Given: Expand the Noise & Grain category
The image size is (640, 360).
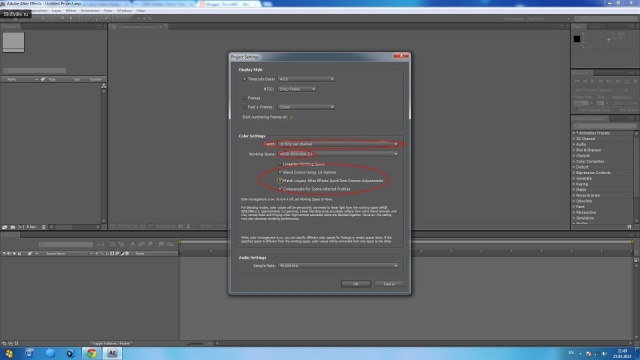Looking at the screenshot, I should click(x=573, y=196).
